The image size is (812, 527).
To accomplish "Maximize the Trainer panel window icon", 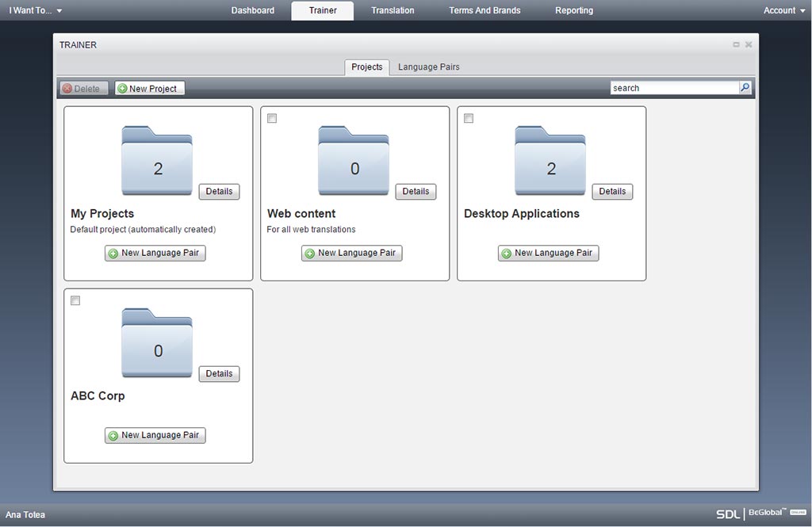I will (737, 45).
